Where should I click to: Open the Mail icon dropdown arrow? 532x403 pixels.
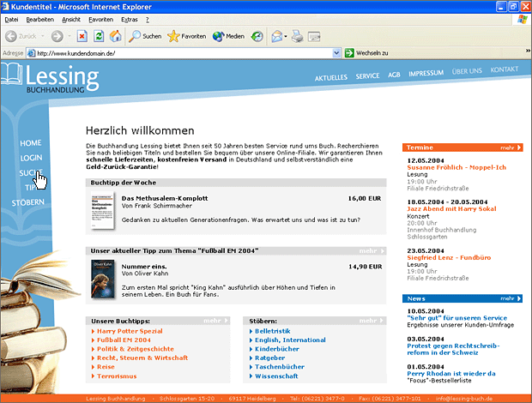click(x=286, y=36)
